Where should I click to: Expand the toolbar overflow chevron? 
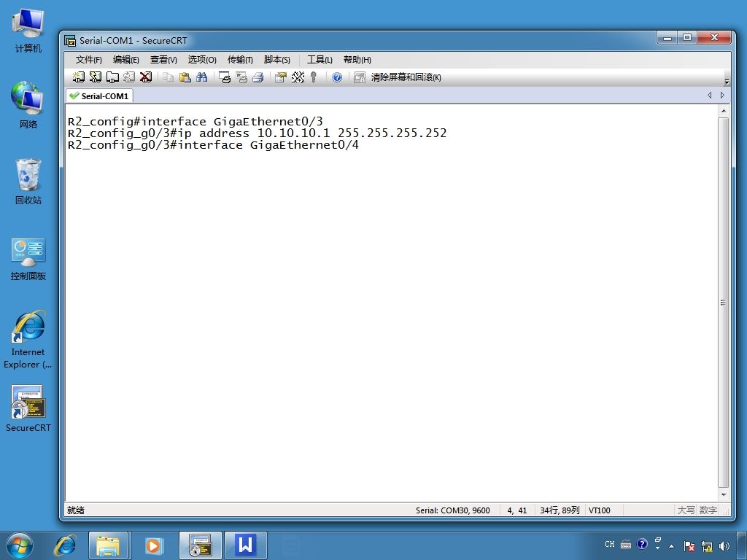pos(727,81)
